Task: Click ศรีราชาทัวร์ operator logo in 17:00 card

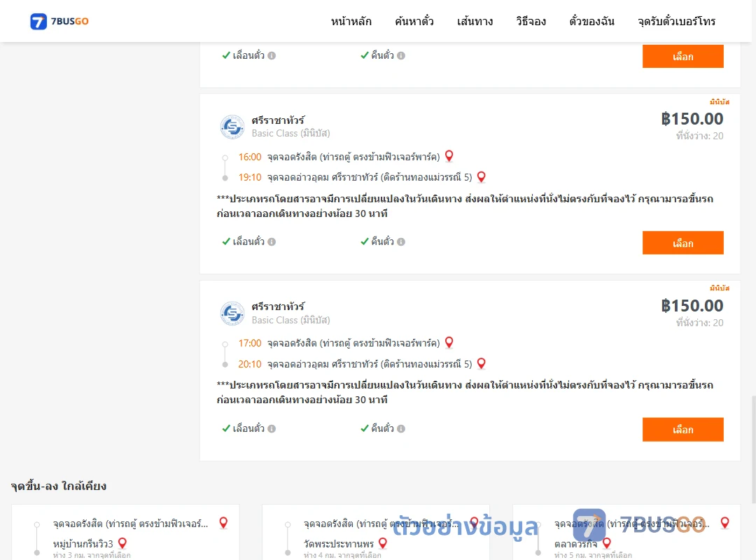Action: 232,314
